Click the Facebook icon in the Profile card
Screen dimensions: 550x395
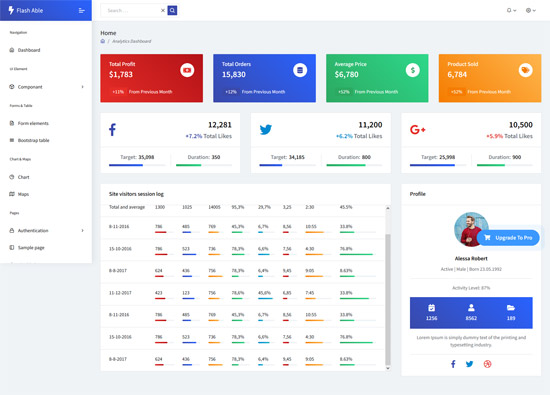[x=453, y=364]
